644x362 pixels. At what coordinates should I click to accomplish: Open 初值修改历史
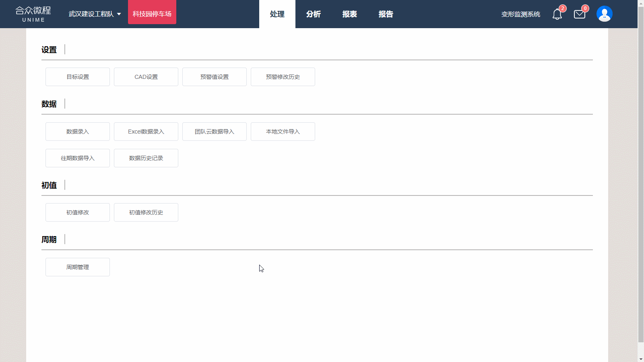[x=146, y=212]
